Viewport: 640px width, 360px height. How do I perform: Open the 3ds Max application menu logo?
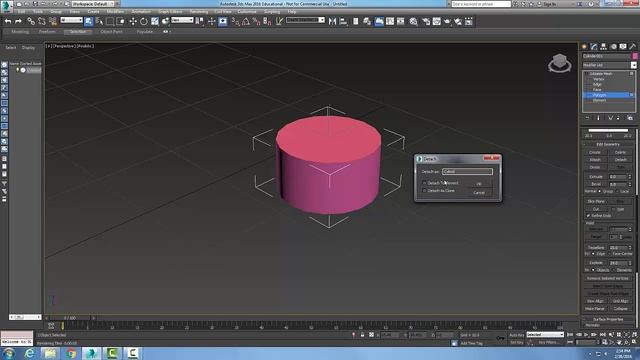click(6, 6)
